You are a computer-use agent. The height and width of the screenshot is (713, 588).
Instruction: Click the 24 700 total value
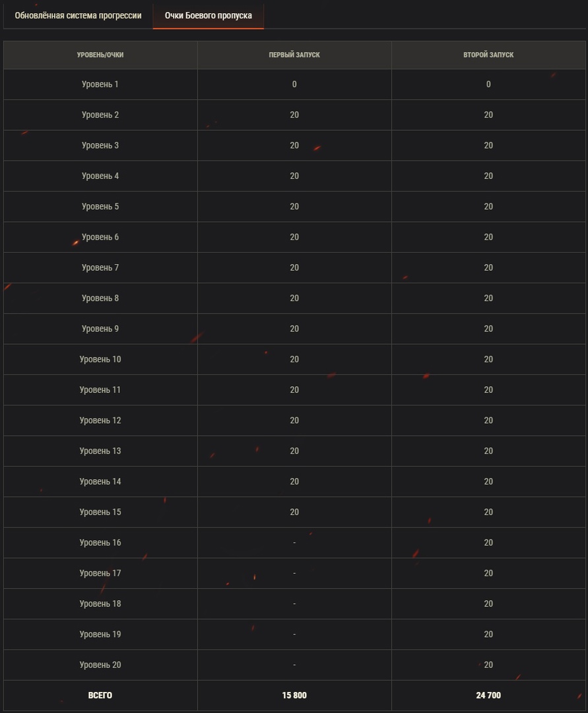[488, 695]
